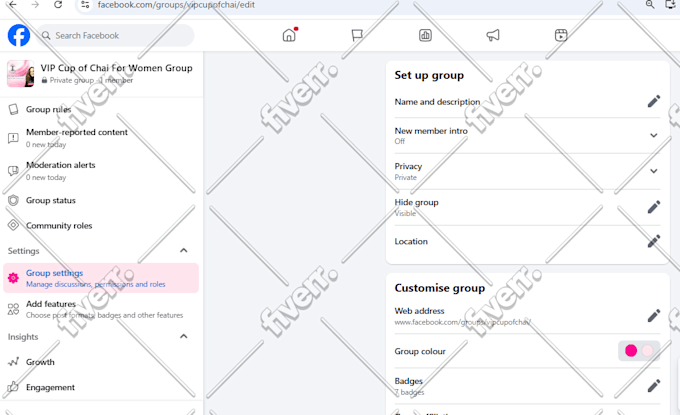Expand the Privacy dropdown chevron
This screenshot has width=680, height=415.
tap(654, 171)
